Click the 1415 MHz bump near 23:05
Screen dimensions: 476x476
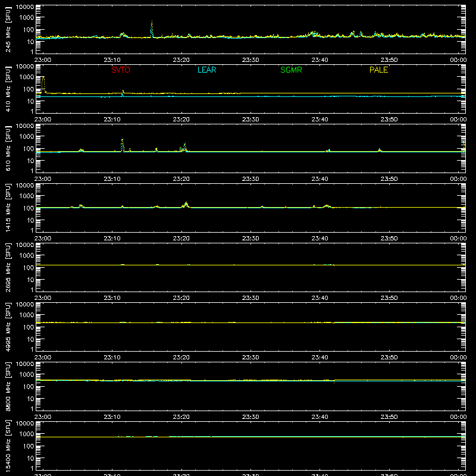click(x=81, y=206)
